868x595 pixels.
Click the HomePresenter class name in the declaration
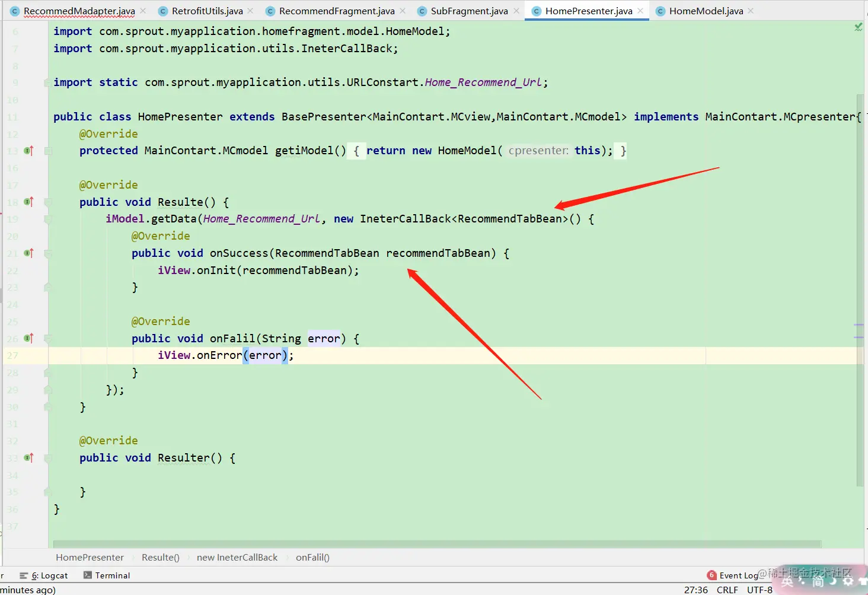180,117
